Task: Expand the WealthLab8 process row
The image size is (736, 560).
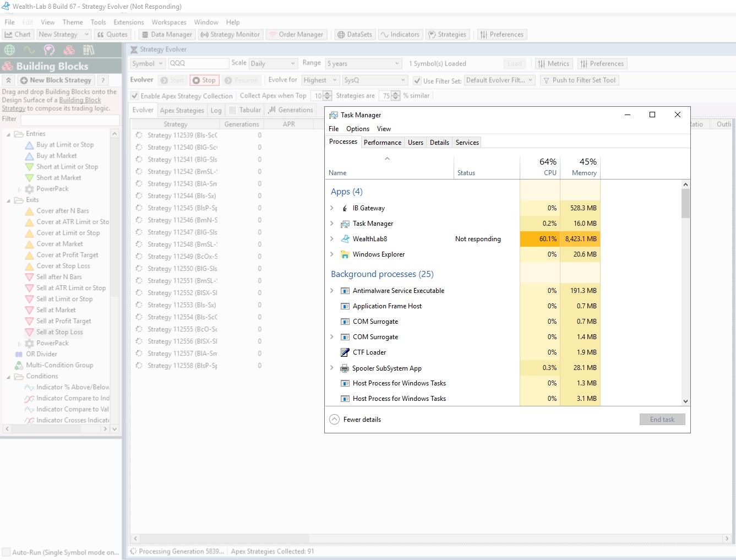Action: [332, 239]
